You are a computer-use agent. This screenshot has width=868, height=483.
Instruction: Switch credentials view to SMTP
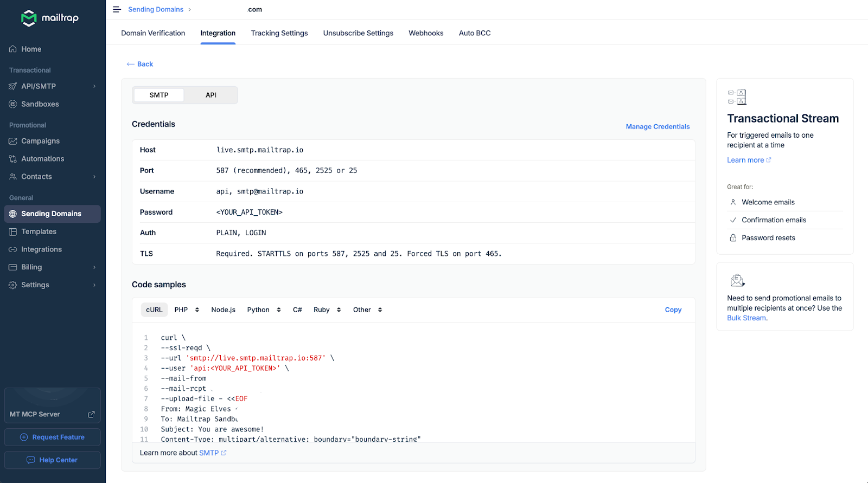pyautogui.click(x=159, y=95)
